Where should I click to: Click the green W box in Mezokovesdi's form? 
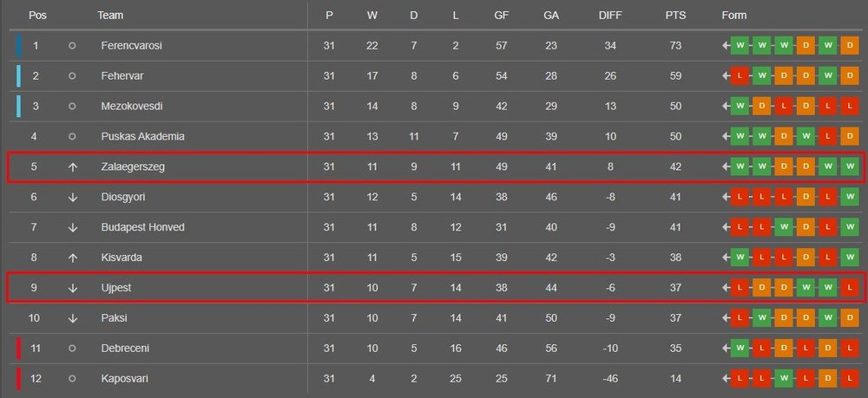(x=740, y=106)
